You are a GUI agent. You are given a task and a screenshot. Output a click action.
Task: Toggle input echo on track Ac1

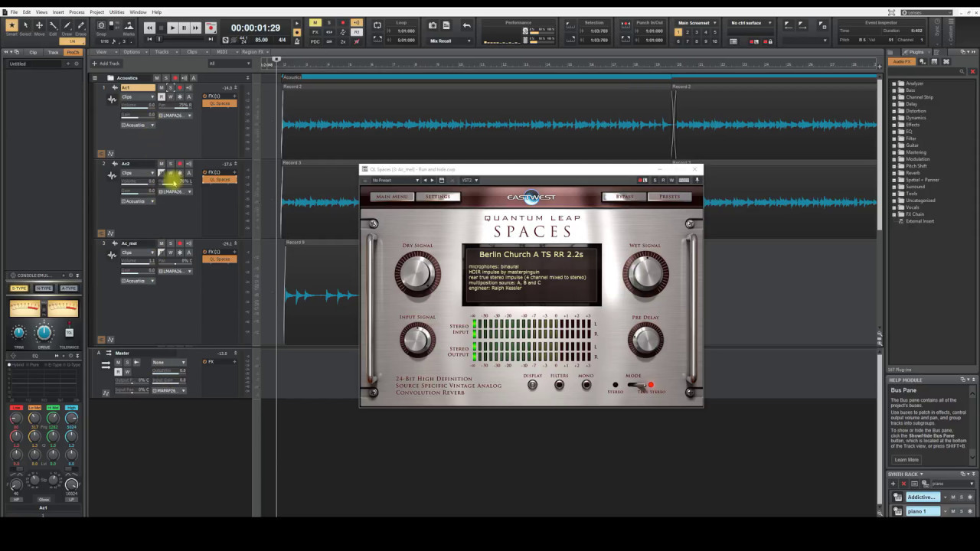[x=189, y=88]
